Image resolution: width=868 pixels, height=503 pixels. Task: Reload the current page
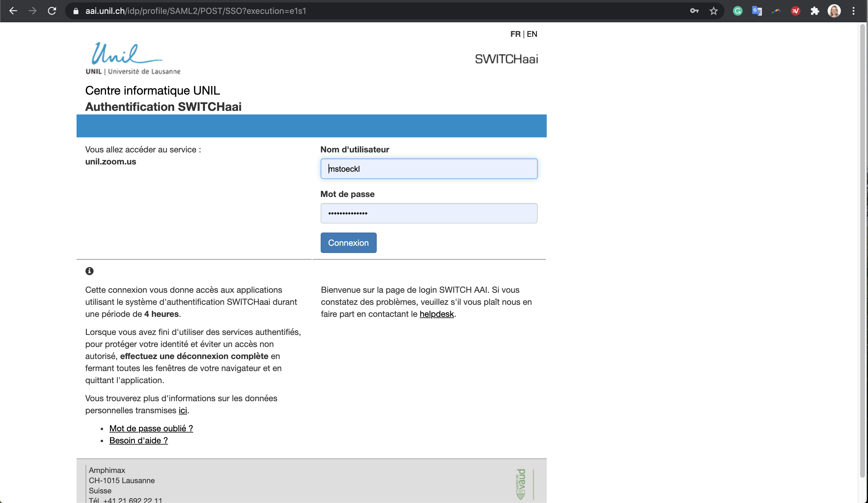point(52,11)
